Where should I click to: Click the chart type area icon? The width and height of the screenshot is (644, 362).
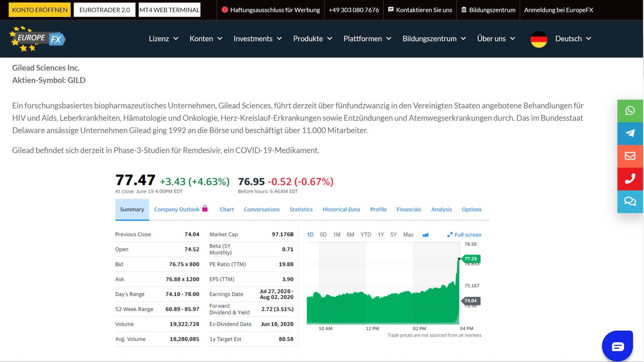[x=425, y=235]
